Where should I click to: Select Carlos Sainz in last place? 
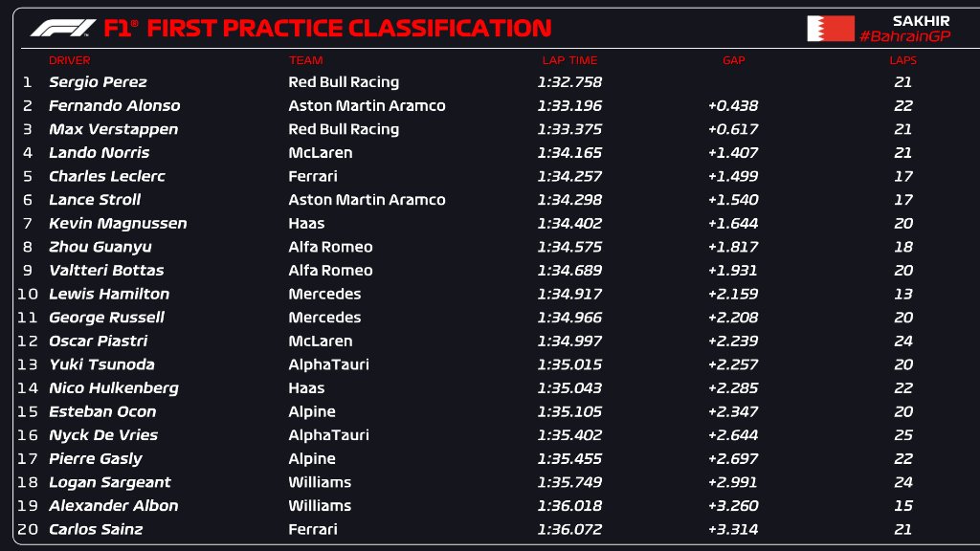coord(96,529)
